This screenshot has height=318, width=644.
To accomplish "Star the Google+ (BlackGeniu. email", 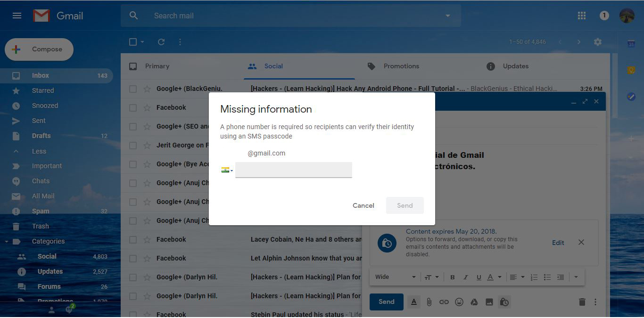I will pyautogui.click(x=147, y=89).
